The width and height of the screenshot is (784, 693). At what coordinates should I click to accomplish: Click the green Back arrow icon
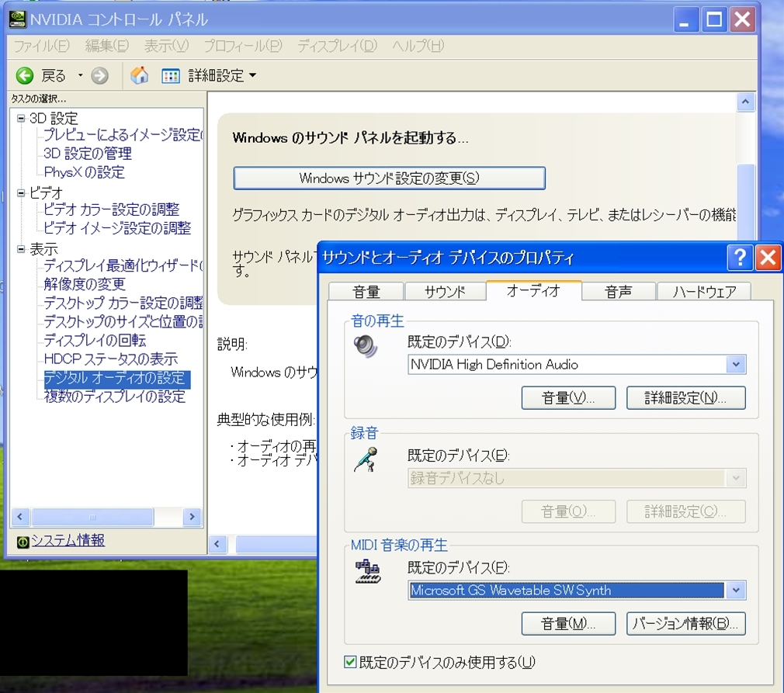(25, 75)
